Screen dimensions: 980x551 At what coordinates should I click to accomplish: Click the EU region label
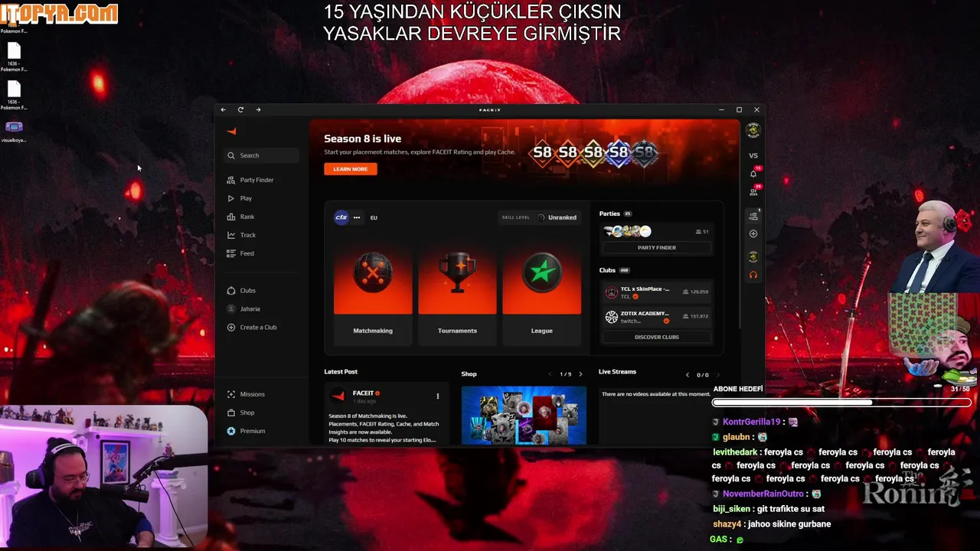[374, 217]
